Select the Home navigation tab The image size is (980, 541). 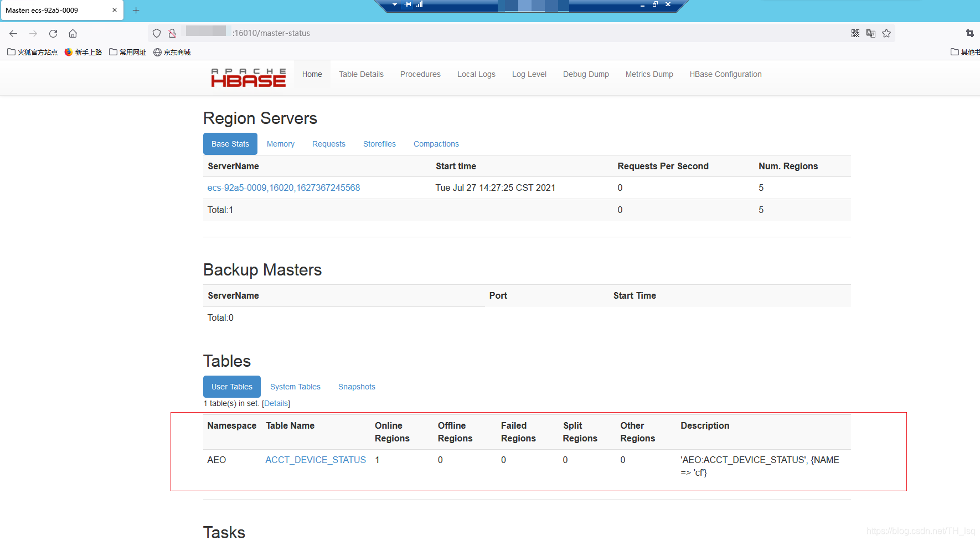pyautogui.click(x=312, y=74)
